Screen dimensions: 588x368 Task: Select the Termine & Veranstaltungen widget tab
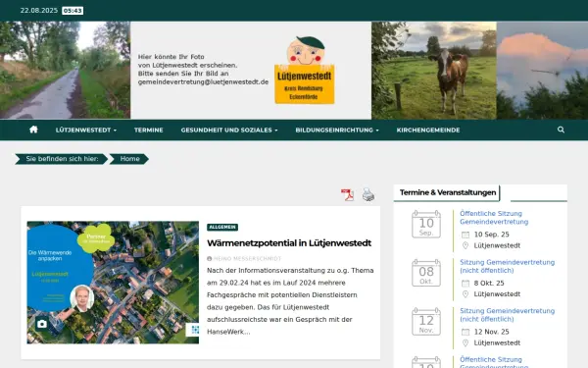[448, 192]
